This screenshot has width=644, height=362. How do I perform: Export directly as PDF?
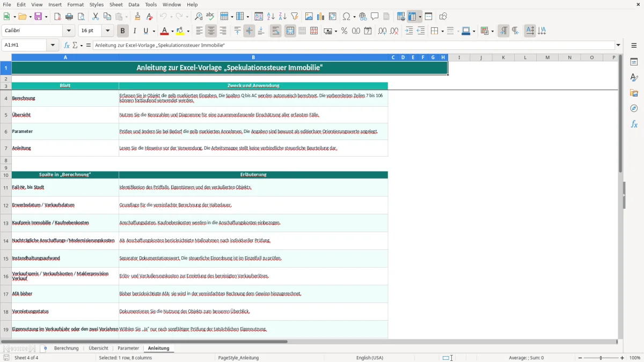coord(57,17)
